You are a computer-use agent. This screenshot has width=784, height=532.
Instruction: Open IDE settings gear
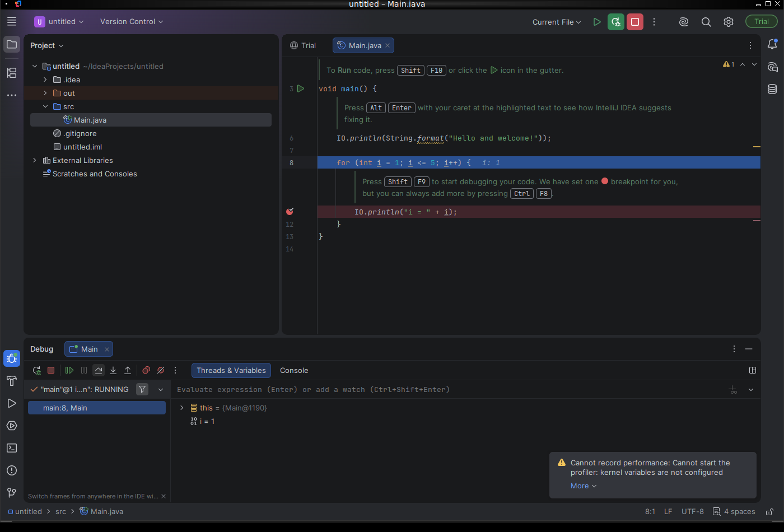[729, 22]
